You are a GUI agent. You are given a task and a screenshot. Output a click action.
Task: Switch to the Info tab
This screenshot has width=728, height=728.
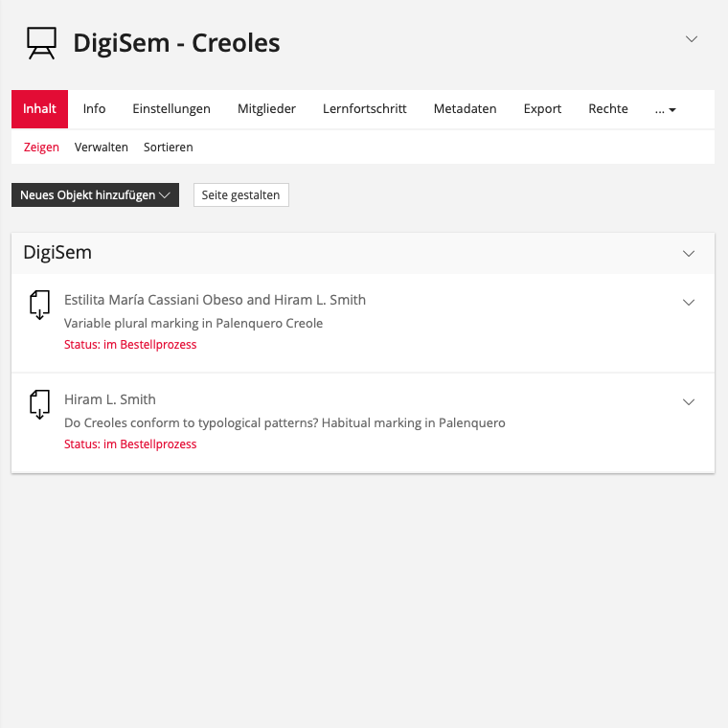coord(94,109)
